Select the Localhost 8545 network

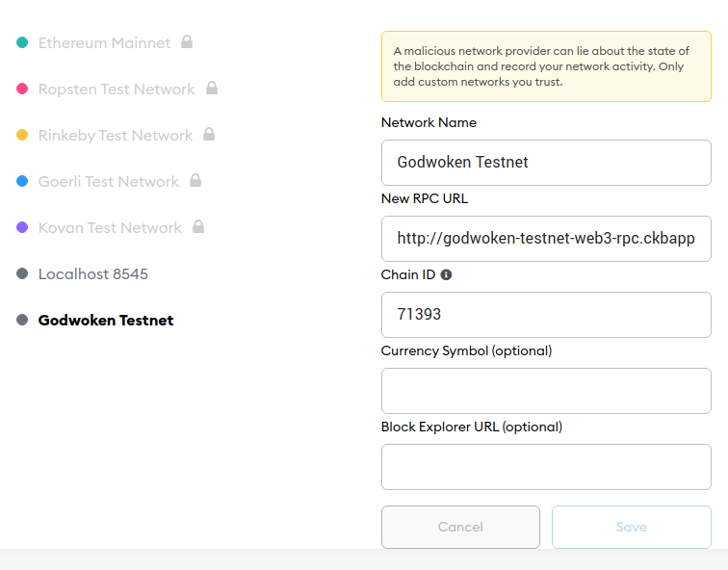(93, 274)
